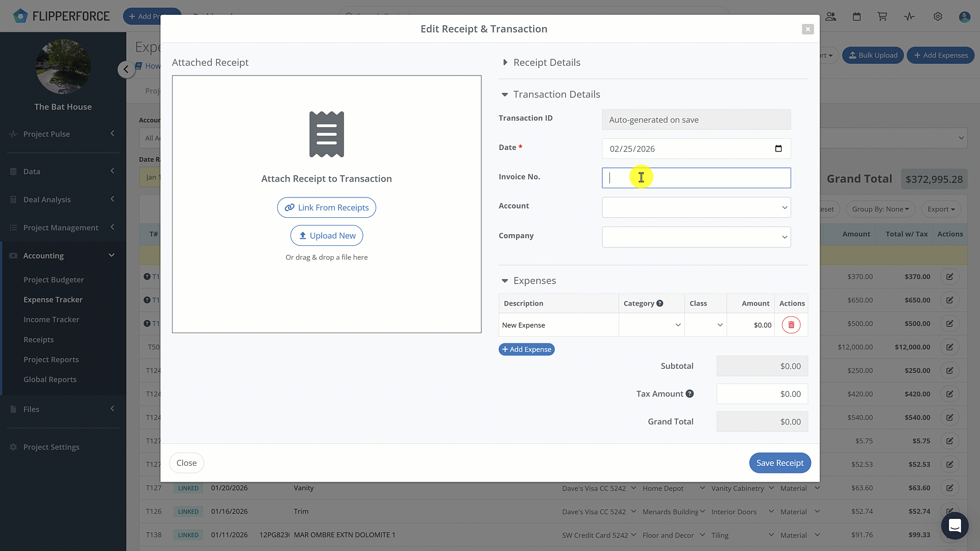The height and width of the screenshot is (551, 980).
Task: Open Project Budgeter menu item
Action: coord(54,280)
